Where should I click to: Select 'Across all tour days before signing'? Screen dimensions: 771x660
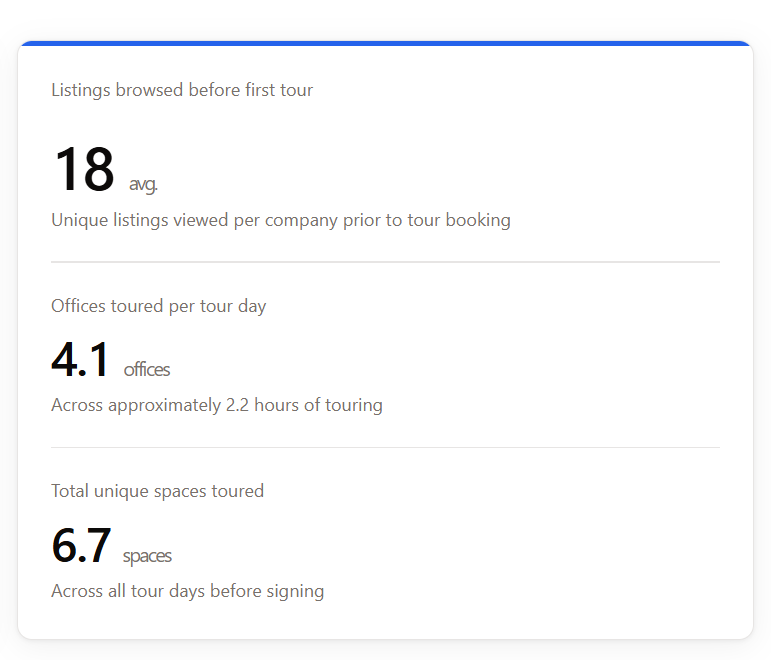click(188, 591)
